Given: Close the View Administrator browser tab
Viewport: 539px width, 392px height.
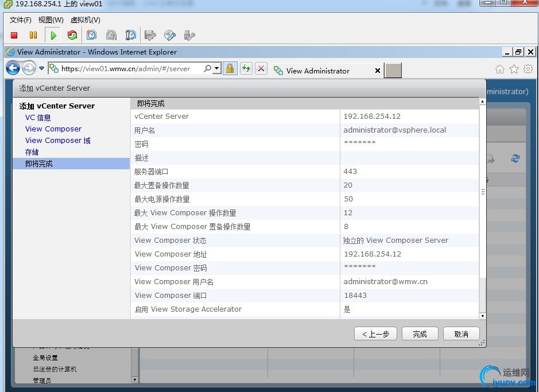Looking at the screenshot, I should (x=378, y=71).
